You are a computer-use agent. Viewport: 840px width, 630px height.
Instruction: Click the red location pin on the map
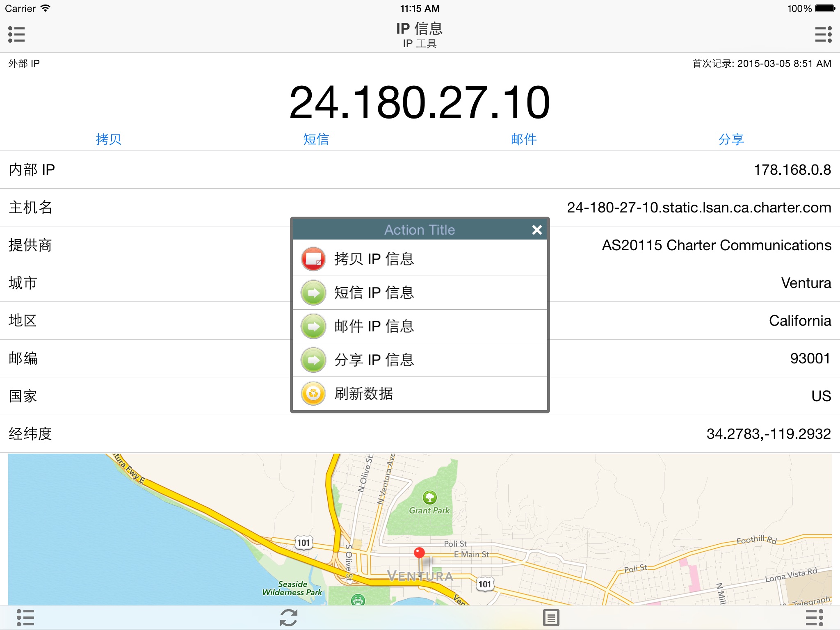(x=419, y=553)
